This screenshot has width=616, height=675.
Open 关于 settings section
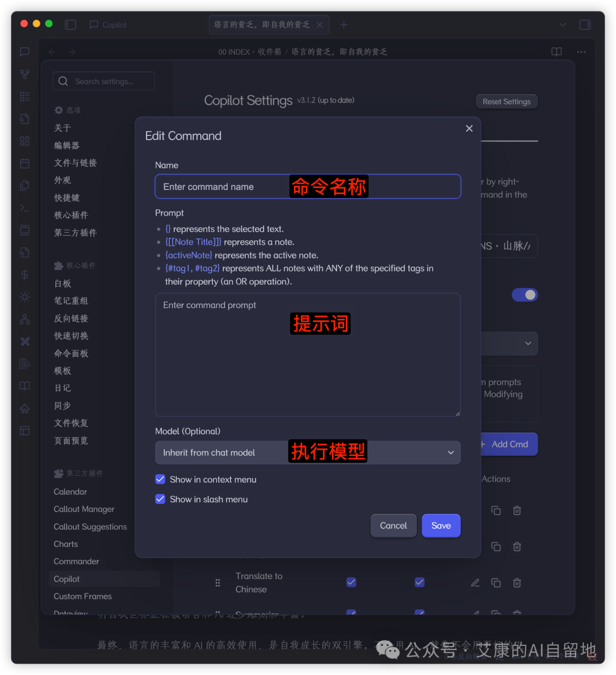[62, 128]
